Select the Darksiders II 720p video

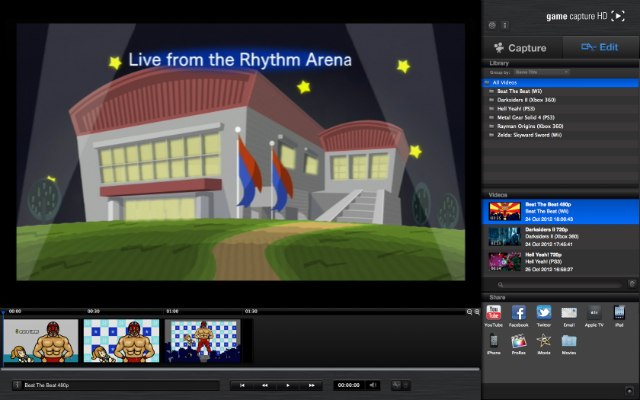(560, 237)
